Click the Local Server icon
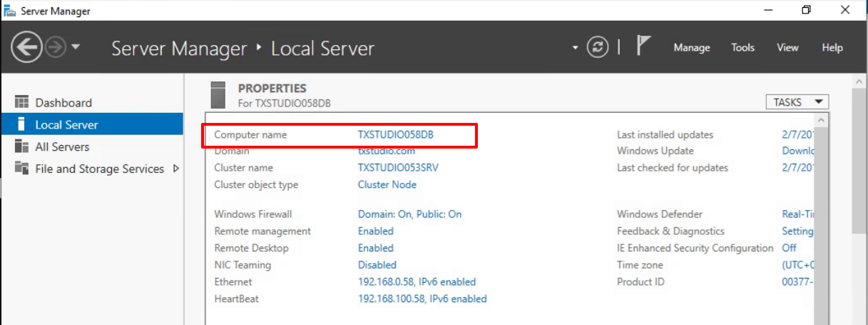The width and height of the screenshot is (868, 325). pyautogui.click(x=21, y=124)
